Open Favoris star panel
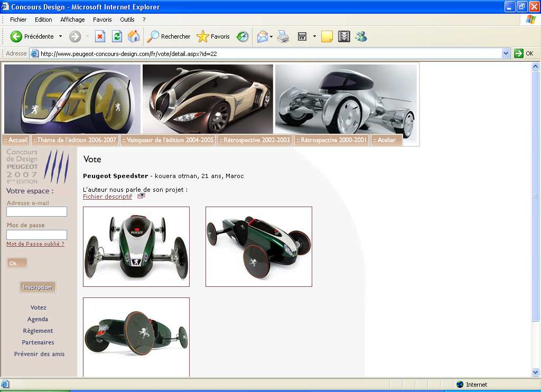 (x=202, y=36)
